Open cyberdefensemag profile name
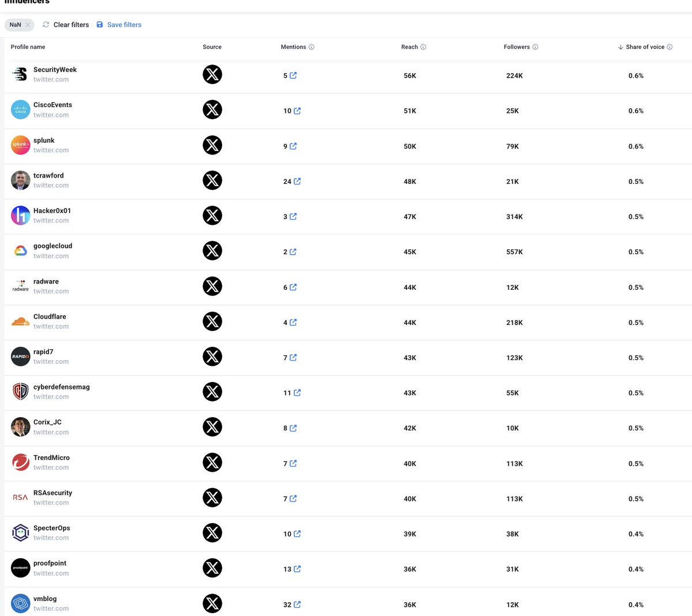692x616 pixels. tap(62, 387)
